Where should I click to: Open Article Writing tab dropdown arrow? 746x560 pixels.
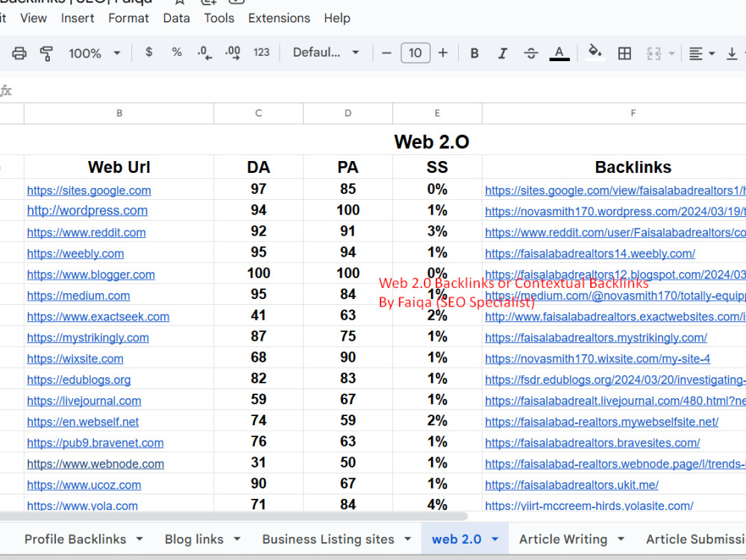621,539
